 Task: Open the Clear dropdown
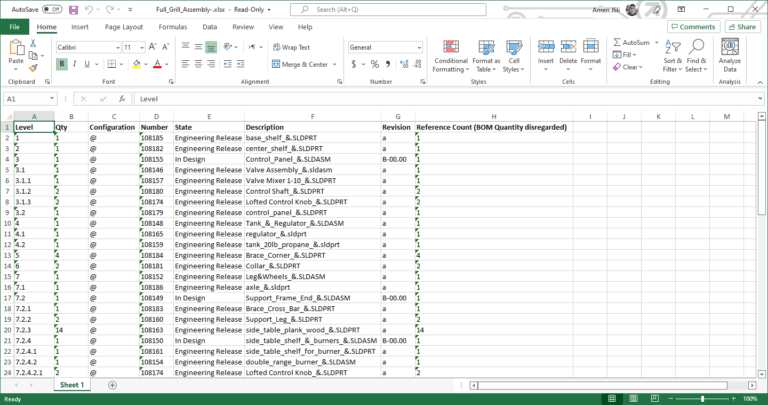(x=627, y=67)
